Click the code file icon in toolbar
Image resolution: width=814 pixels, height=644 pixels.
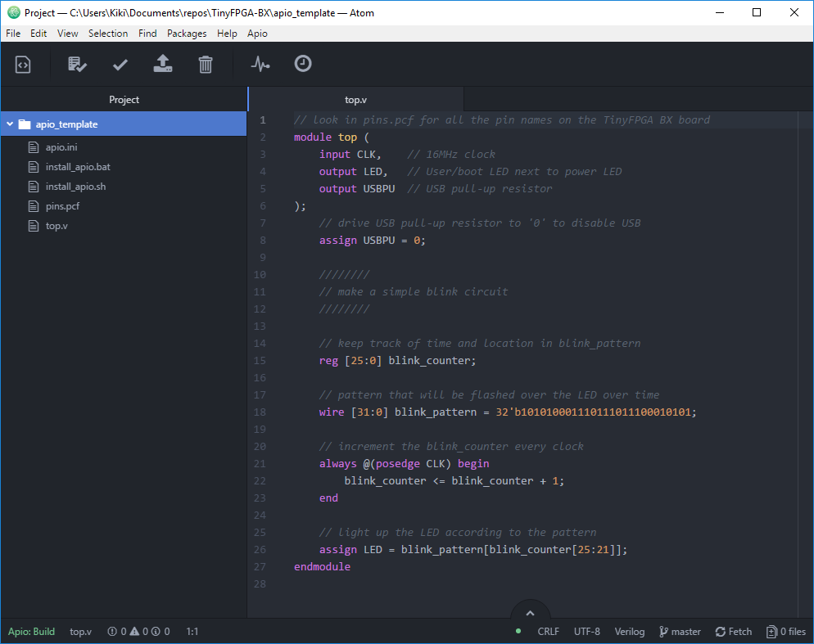point(23,64)
